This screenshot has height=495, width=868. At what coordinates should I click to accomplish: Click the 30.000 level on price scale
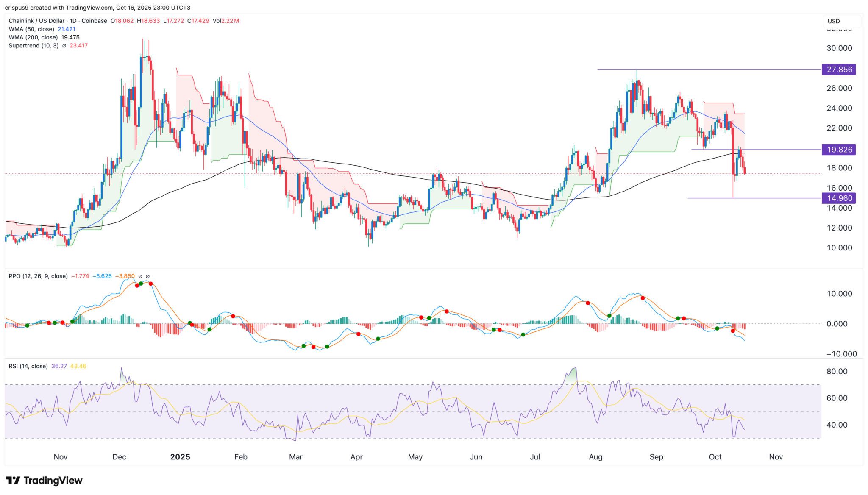click(x=839, y=48)
